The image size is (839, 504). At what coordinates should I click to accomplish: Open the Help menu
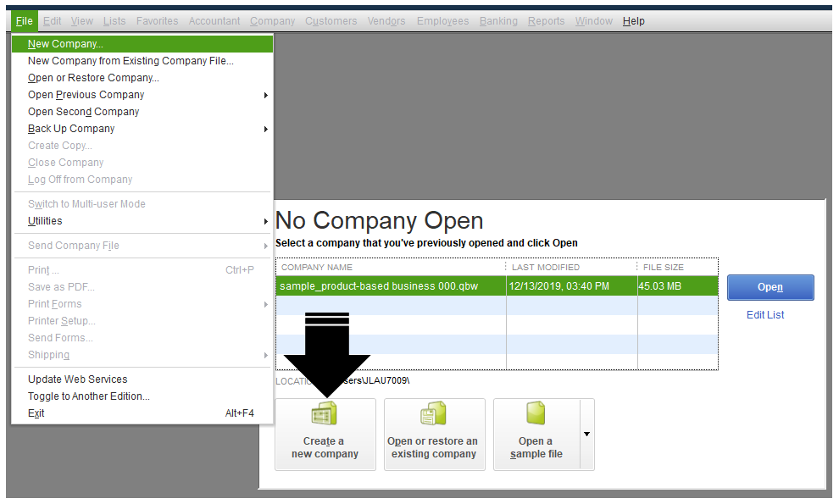pyautogui.click(x=634, y=21)
